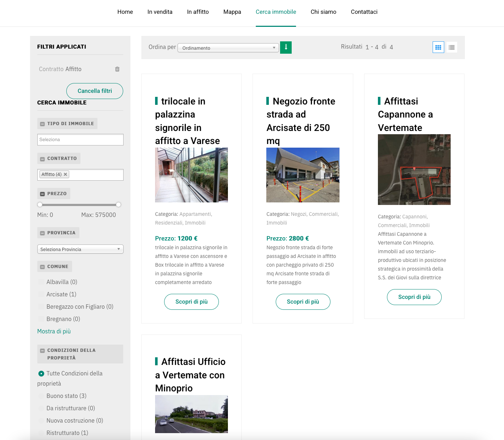This screenshot has height=440, width=504.
Task: Switch to list view layout
Action: 451,47
